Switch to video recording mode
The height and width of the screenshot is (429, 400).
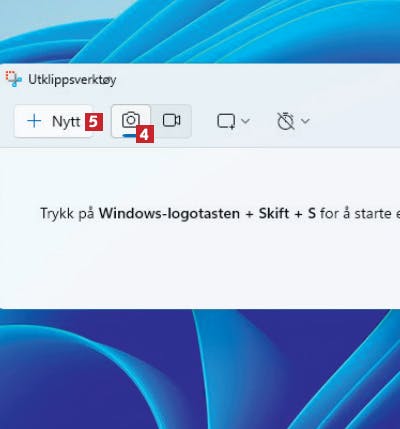click(171, 121)
